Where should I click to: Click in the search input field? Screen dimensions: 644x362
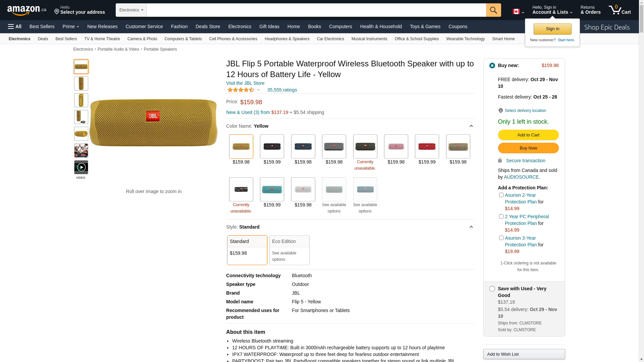point(315,10)
